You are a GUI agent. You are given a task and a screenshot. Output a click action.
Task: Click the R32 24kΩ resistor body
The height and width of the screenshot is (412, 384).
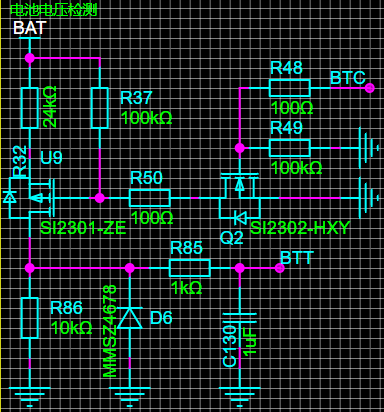click(30, 108)
